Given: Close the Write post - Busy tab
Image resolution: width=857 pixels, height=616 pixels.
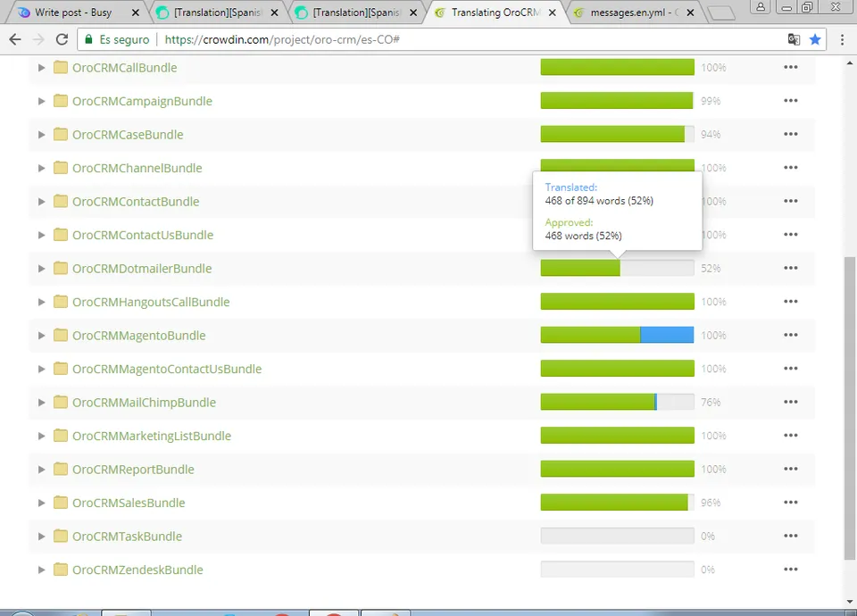Looking at the screenshot, I should [x=136, y=12].
